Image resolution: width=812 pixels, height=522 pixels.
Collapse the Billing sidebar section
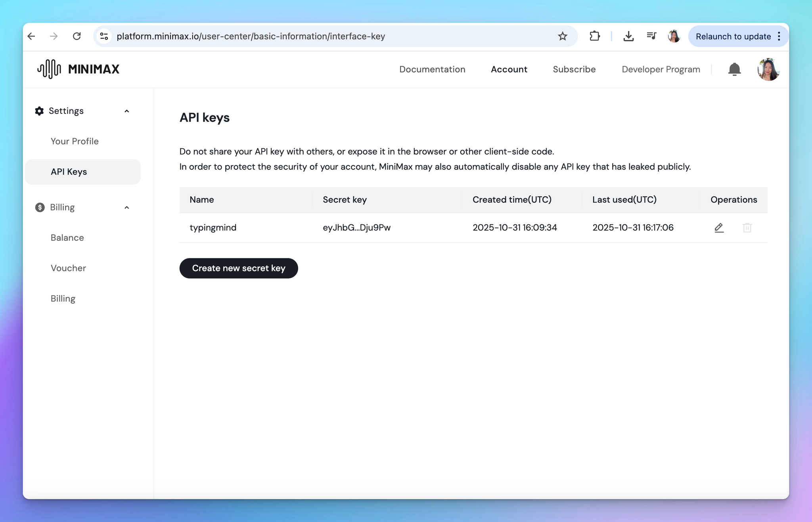point(126,207)
